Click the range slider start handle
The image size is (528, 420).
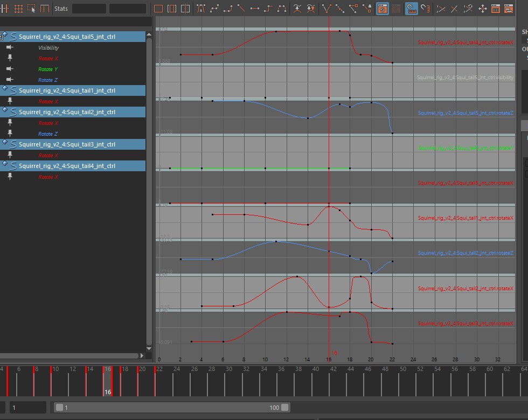click(60, 408)
